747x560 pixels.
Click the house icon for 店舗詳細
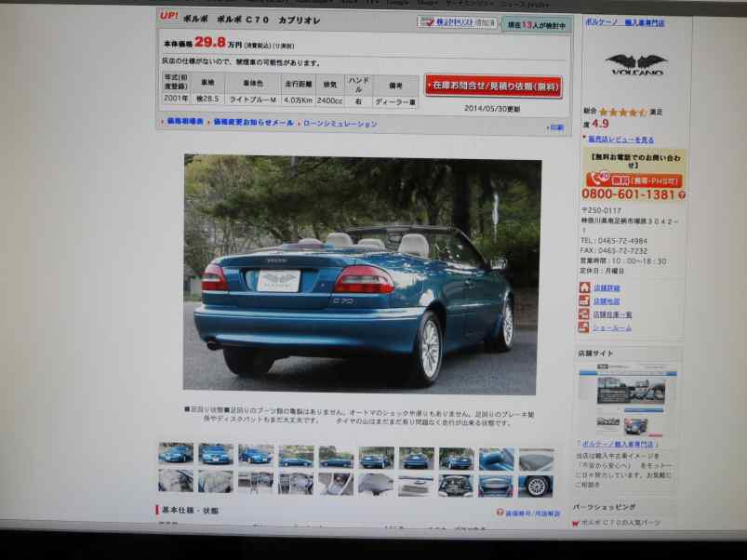click(x=584, y=287)
